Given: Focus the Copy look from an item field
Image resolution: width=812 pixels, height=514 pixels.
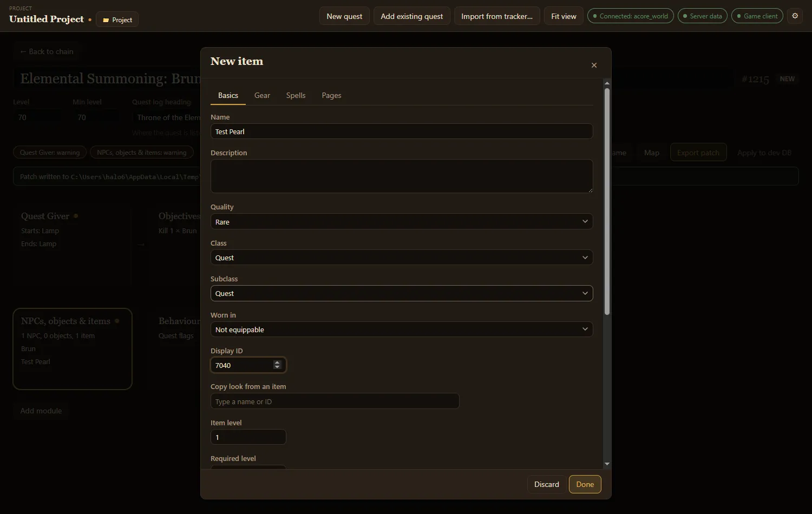Looking at the screenshot, I should tap(335, 401).
